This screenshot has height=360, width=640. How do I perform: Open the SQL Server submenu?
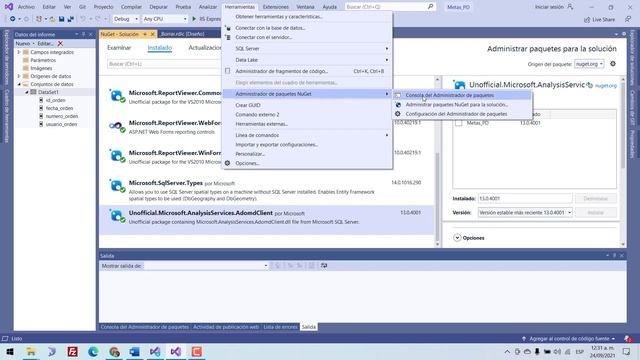[x=307, y=49]
